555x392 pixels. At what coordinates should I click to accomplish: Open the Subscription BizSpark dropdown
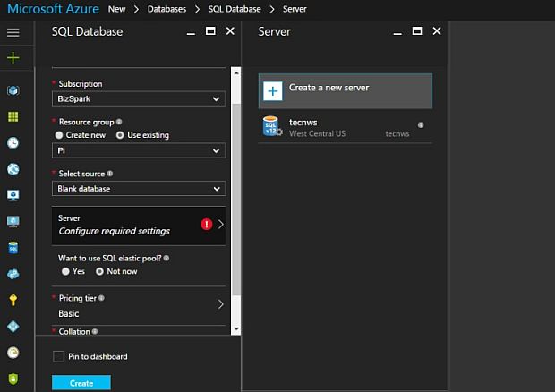tap(139, 98)
